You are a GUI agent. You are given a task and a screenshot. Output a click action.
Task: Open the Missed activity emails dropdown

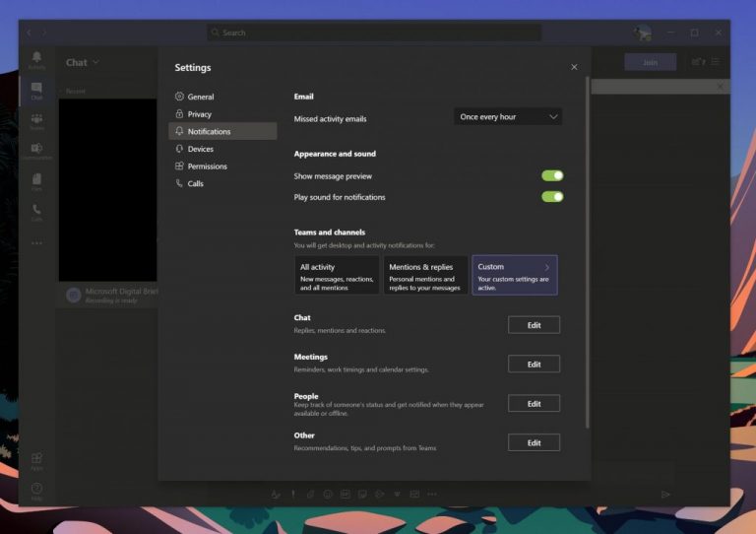tap(508, 116)
